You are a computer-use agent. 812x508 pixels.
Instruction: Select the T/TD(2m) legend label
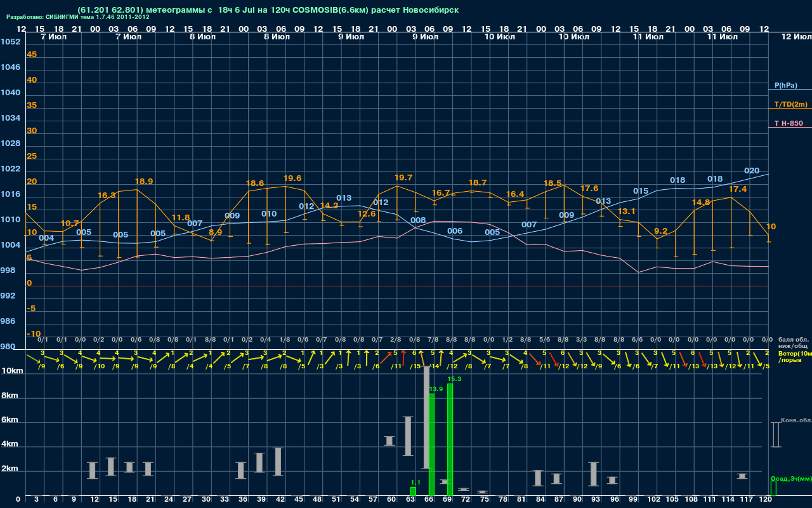(790, 104)
